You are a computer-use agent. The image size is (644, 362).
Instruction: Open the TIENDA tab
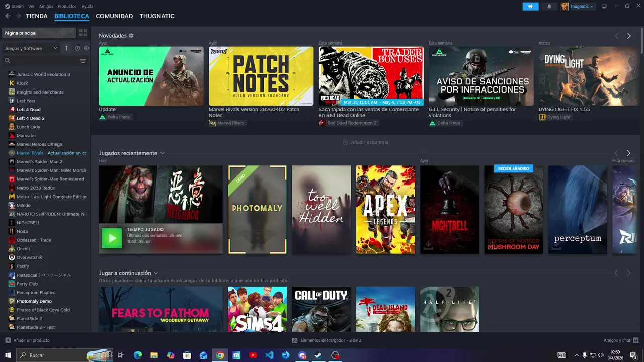[37, 16]
